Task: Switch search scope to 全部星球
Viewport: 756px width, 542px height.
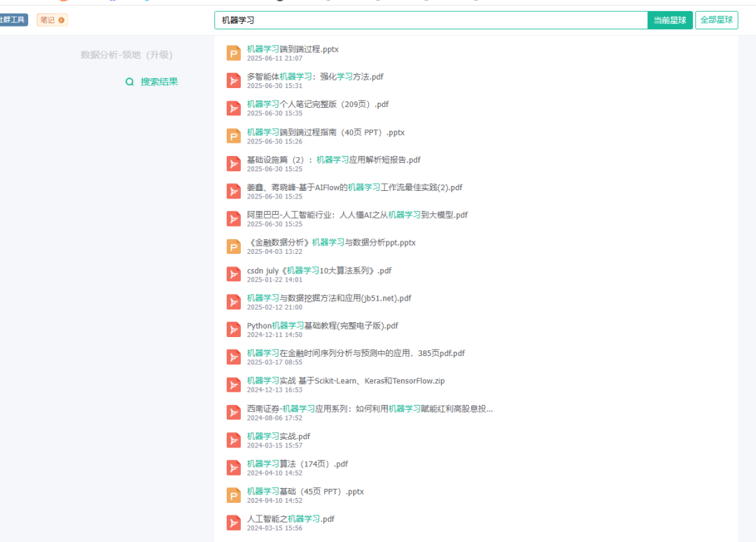Action: coord(717,20)
